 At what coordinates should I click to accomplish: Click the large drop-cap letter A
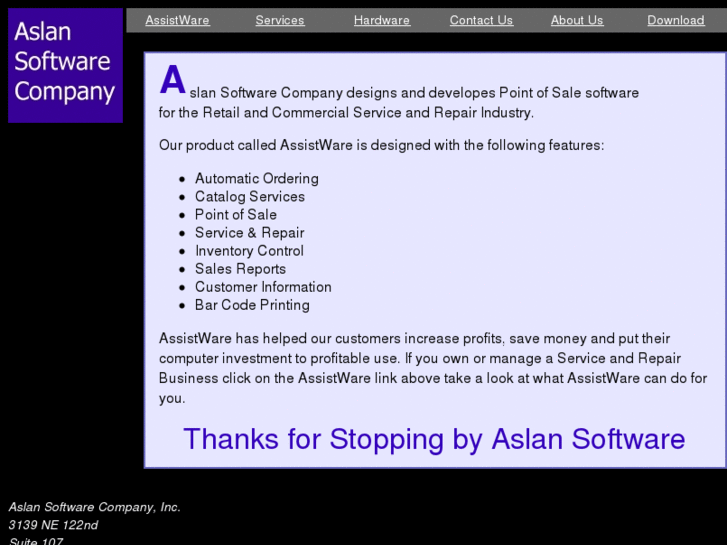(172, 80)
